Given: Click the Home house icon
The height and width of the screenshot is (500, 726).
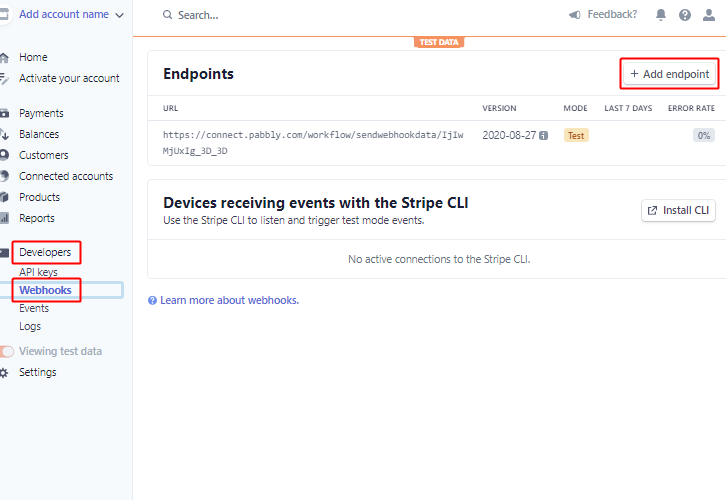Looking at the screenshot, I should (4, 57).
